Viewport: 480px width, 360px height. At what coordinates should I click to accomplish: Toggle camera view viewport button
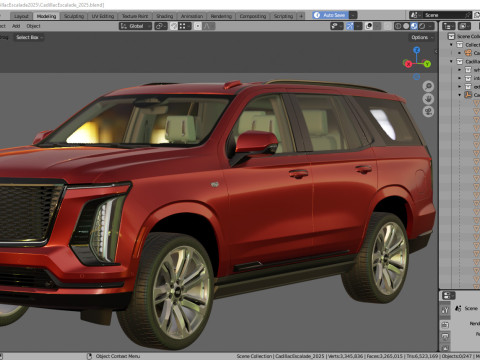click(x=428, y=111)
